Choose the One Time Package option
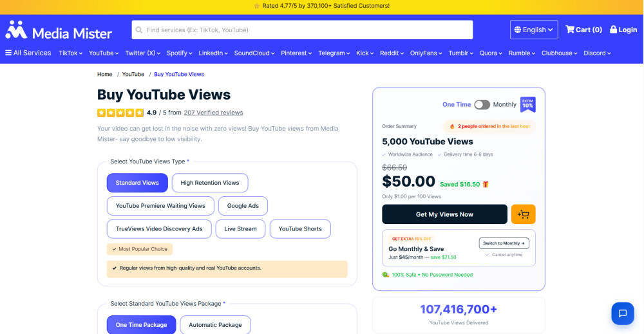Viewport: 644px width, 334px height. tap(141, 324)
